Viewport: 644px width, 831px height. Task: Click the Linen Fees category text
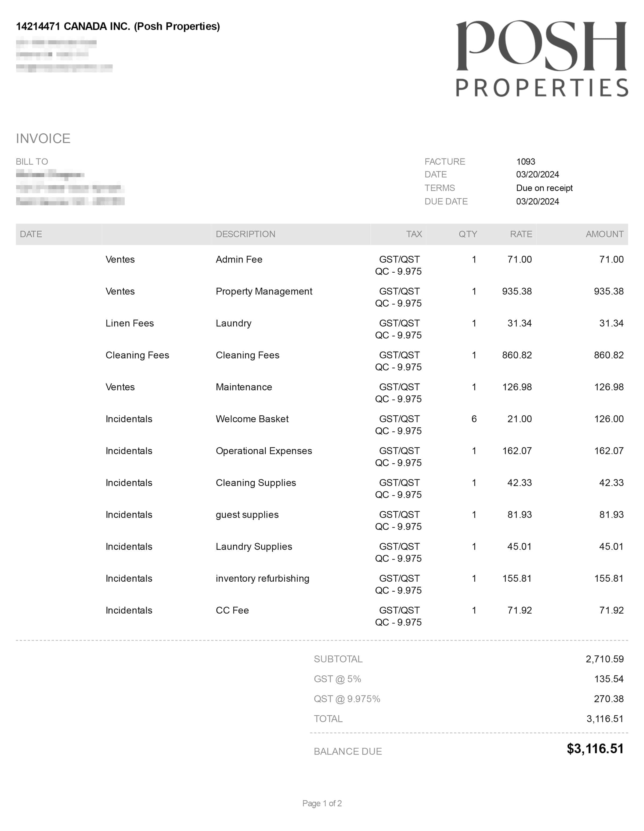tap(129, 323)
